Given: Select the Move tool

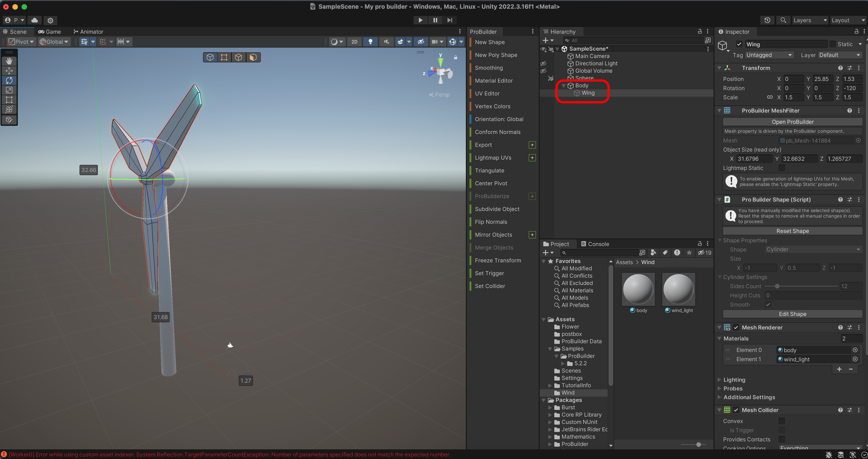Looking at the screenshot, I should [9, 71].
